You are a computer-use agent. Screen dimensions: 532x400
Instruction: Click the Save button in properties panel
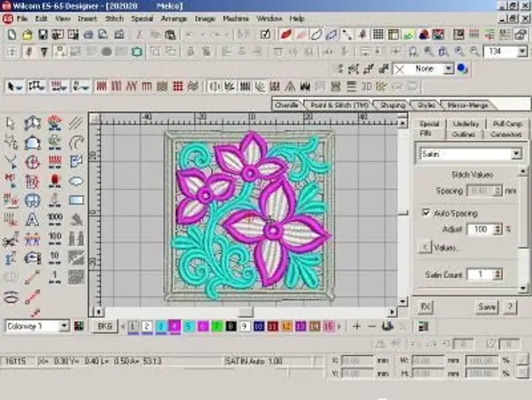click(x=487, y=307)
